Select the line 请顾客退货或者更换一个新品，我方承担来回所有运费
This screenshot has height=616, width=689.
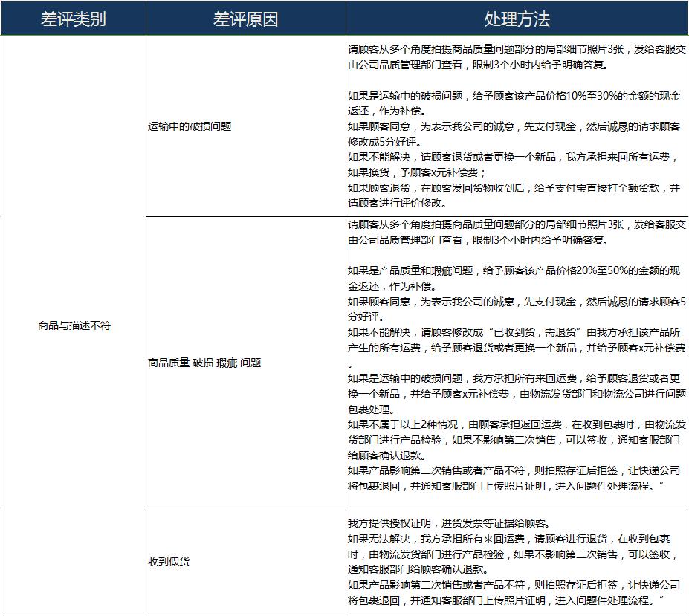tap(513, 157)
